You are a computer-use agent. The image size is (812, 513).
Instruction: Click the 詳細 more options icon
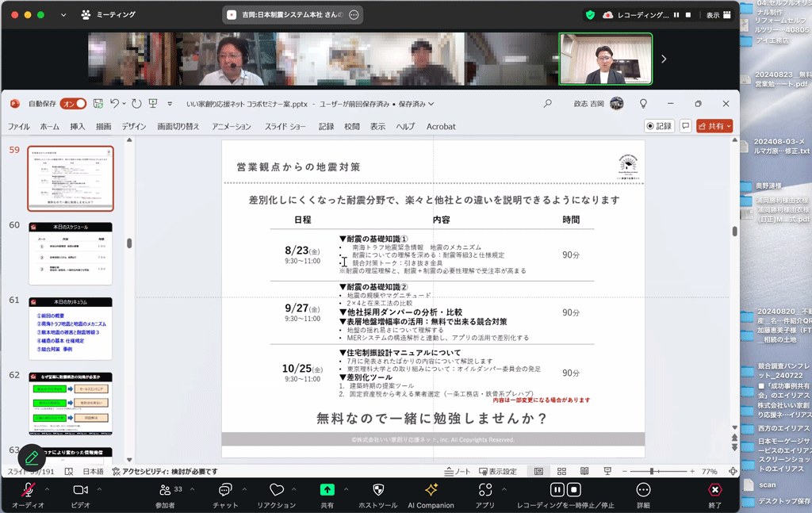click(x=643, y=491)
